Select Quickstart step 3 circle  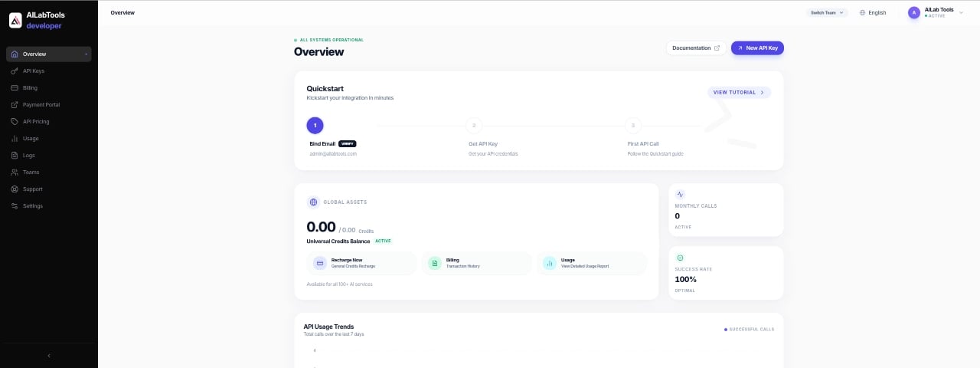pos(633,125)
